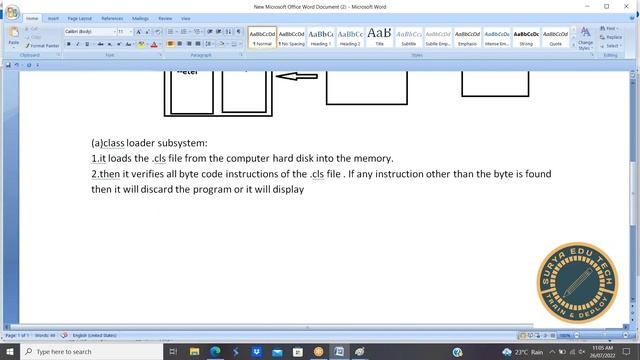Click the taskbar search box

(x=91, y=351)
